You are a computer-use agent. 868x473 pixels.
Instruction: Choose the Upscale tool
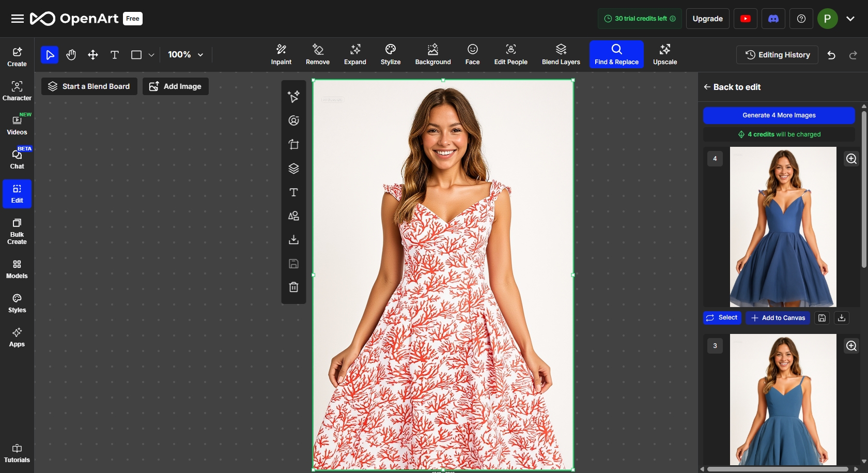click(664, 55)
